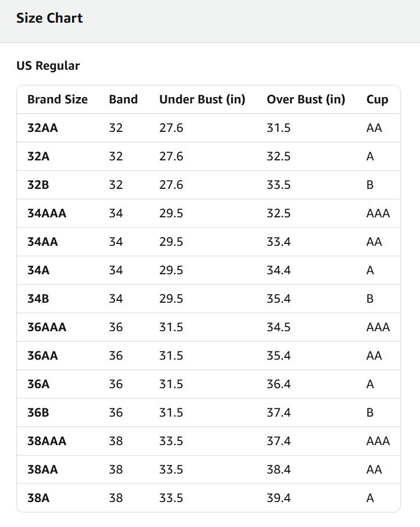Click the 34B brand size cell
Viewport: 420px width, 527px height.
38,299
